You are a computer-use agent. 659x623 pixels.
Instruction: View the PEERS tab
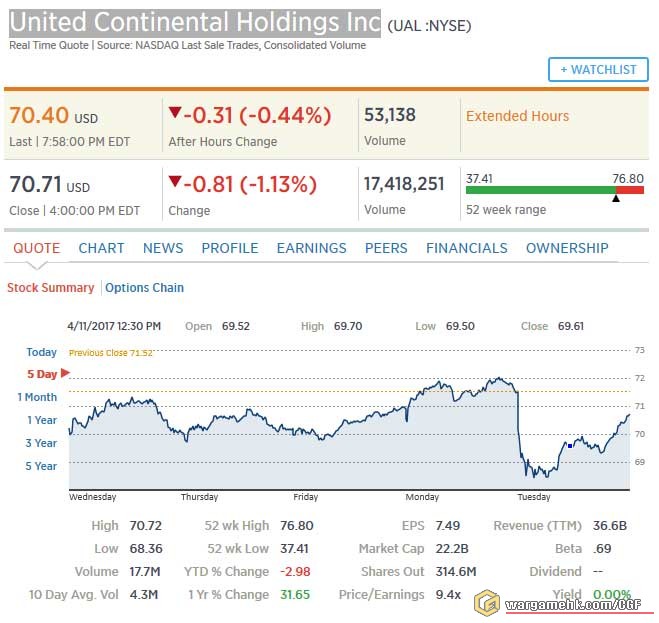[386, 248]
